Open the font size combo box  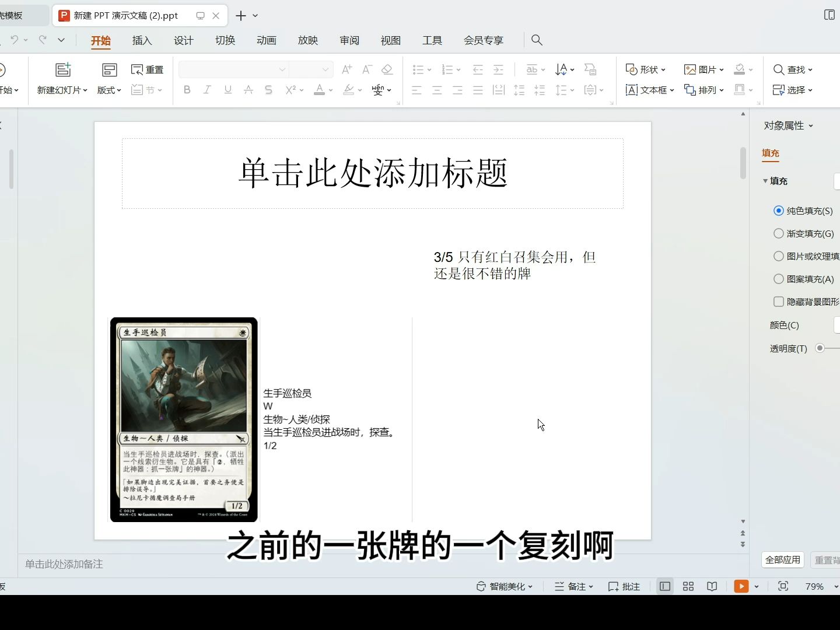311,69
